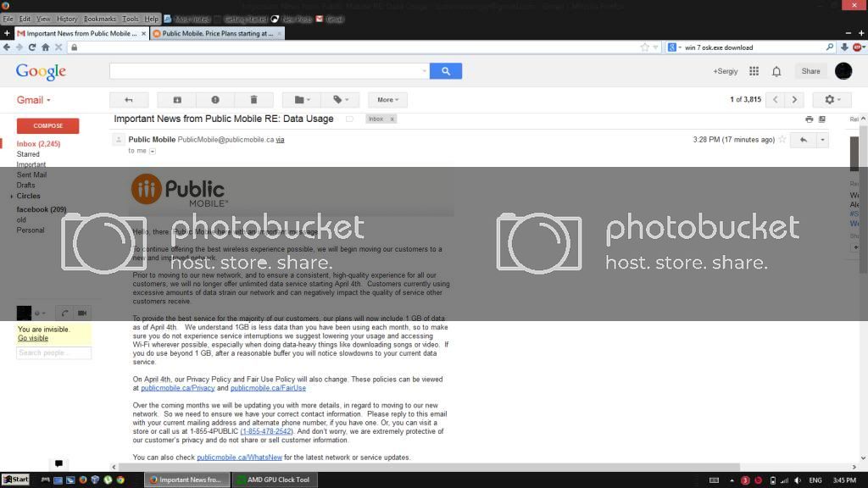Open the Firefox Downloads arrow icon
868x488 pixels.
[x=844, y=47]
